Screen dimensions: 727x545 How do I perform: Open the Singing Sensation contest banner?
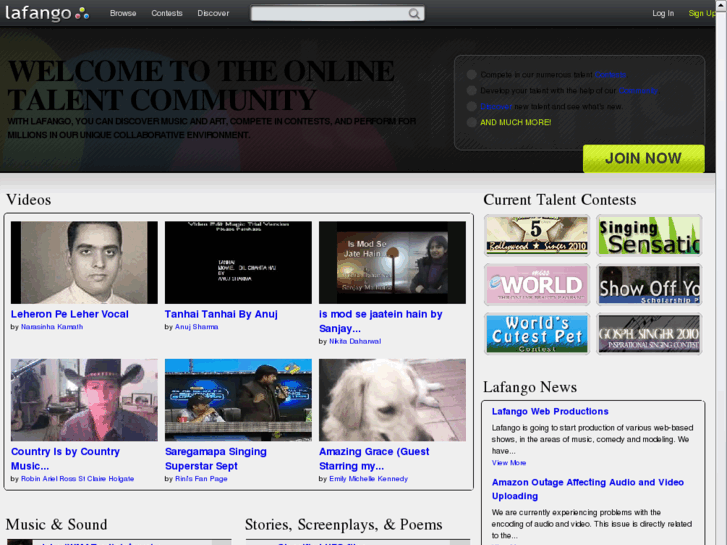pyautogui.click(x=649, y=236)
